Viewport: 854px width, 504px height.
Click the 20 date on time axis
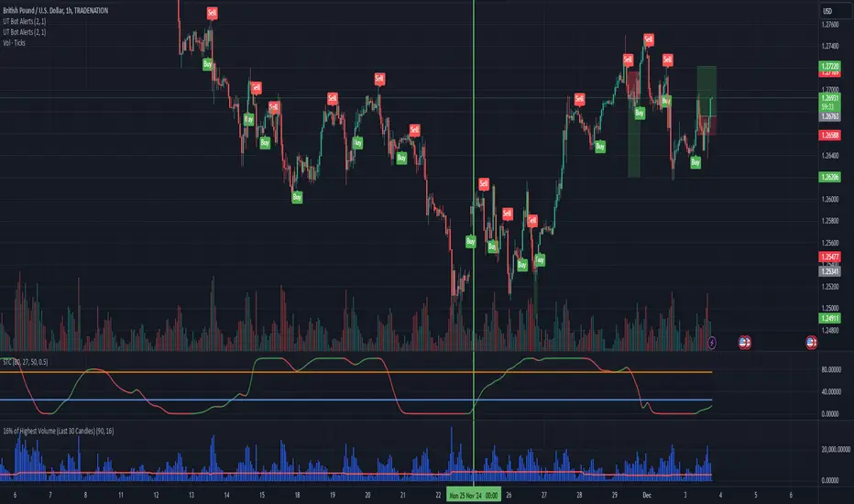(x=367, y=495)
